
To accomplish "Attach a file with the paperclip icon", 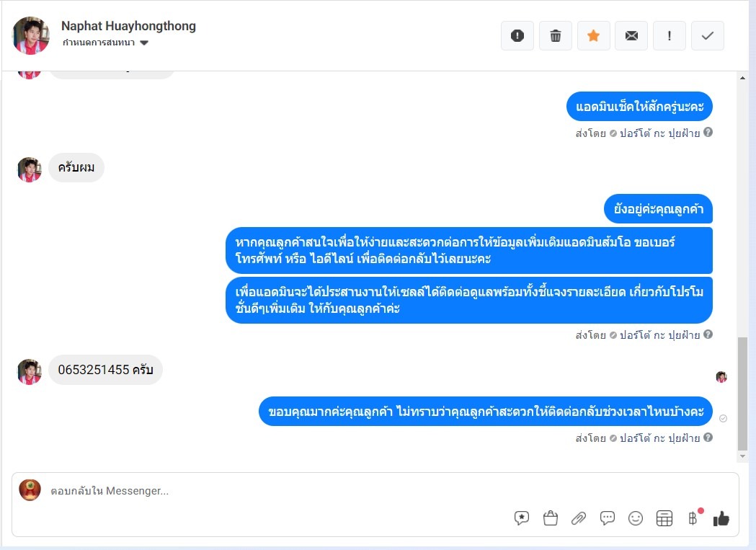I will click(579, 518).
